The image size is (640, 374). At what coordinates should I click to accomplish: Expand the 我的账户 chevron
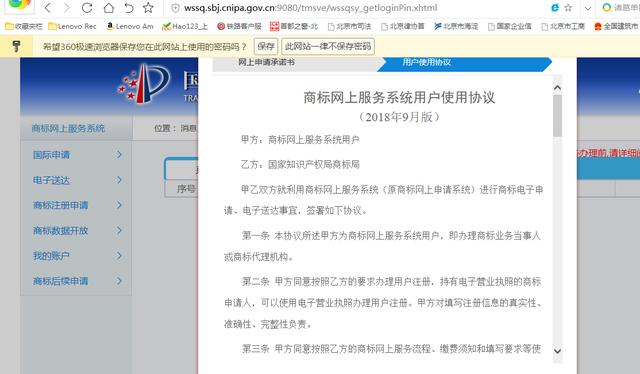119,256
